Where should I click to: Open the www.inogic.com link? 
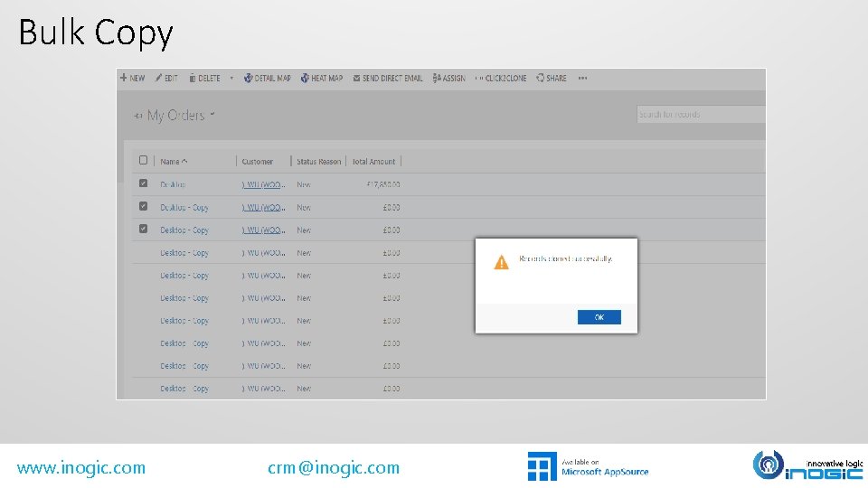click(80, 467)
